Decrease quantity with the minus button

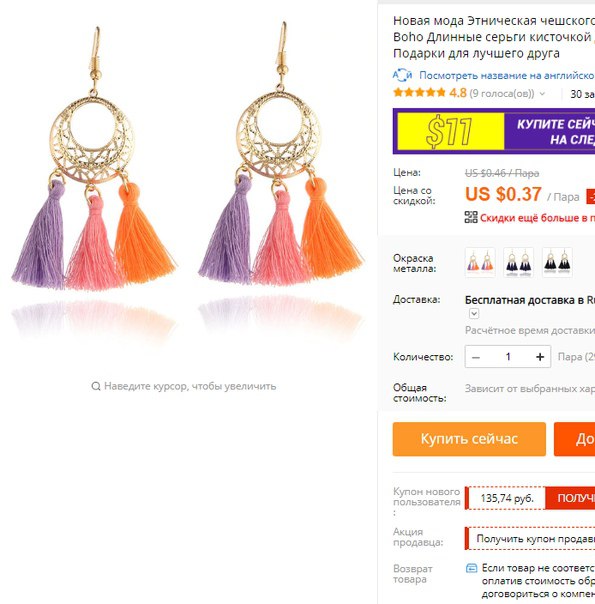476,357
